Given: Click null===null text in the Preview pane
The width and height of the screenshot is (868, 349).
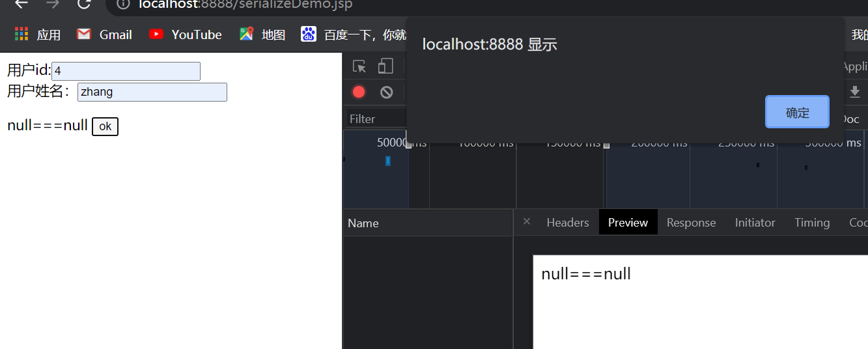Looking at the screenshot, I should (586, 273).
